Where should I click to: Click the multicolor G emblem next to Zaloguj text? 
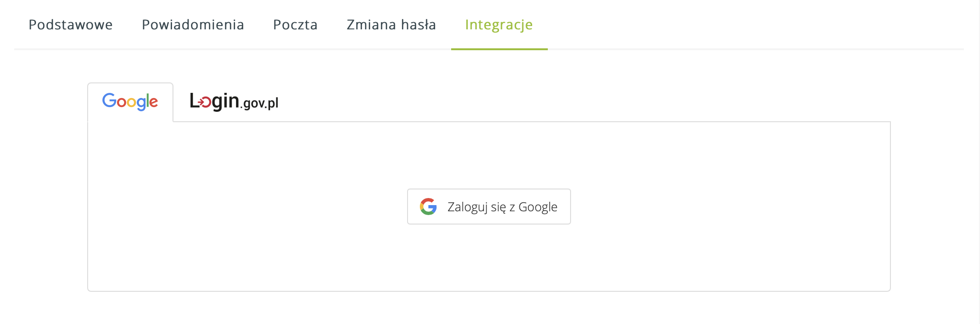pos(428,206)
